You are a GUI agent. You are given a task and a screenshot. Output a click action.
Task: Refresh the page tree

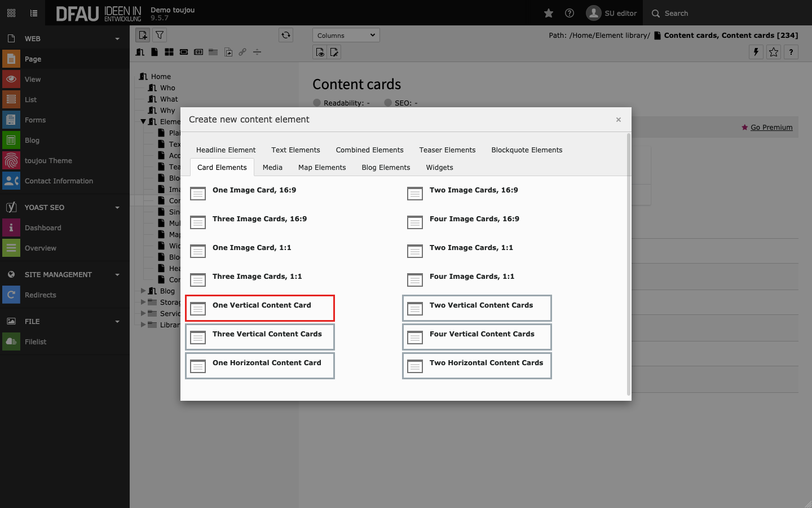pyautogui.click(x=286, y=35)
